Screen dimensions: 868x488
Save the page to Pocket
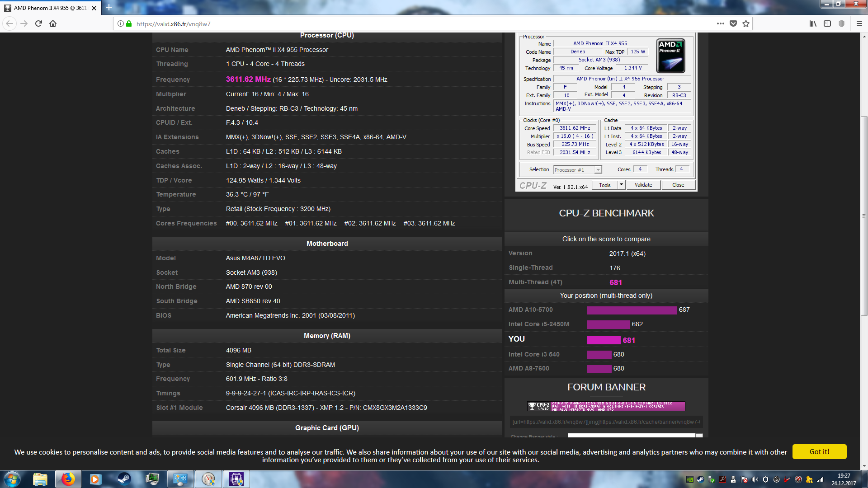pos(733,23)
